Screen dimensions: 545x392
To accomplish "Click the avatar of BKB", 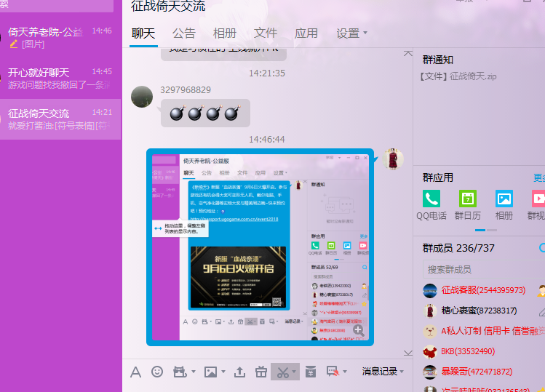I will coord(430,352).
